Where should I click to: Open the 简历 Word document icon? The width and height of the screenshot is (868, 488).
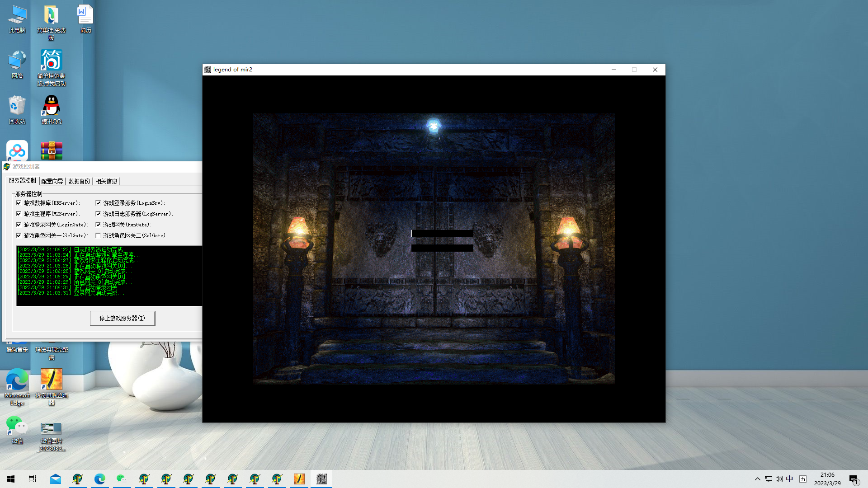pos(85,19)
